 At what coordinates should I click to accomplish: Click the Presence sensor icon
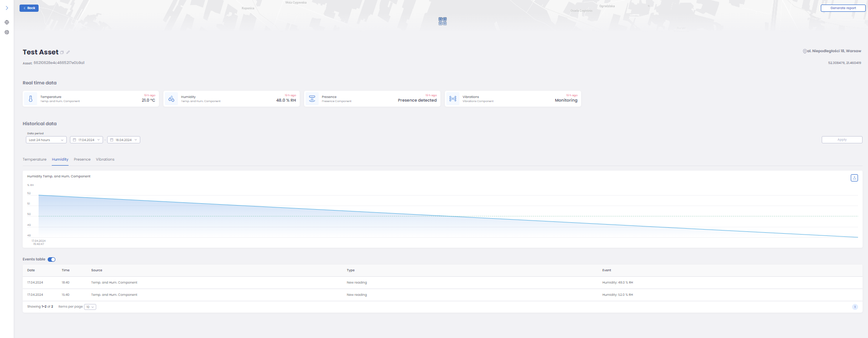[x=312, y=99]
